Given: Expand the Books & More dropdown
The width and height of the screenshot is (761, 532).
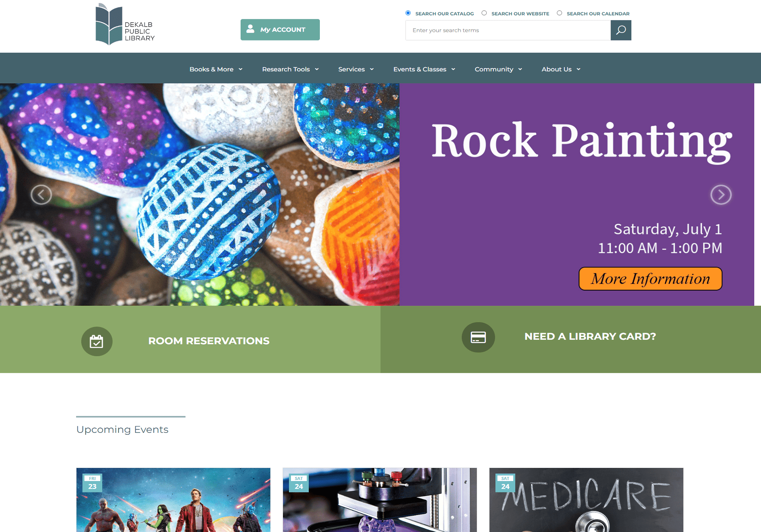Looking at the screenshot, I should [216, 69].
